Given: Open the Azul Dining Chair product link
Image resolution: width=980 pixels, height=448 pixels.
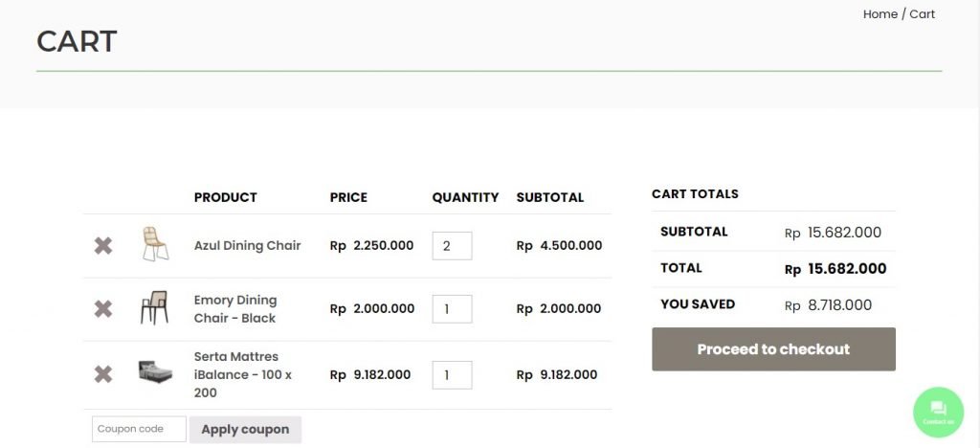Looking at the screenshot, I should pos(247,245).
